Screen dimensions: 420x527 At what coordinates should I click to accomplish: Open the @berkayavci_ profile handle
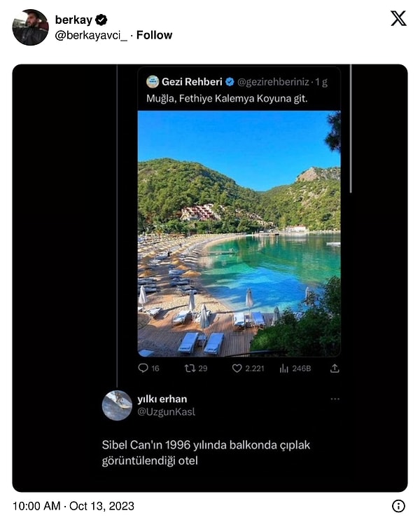click(x=91, y=35)
